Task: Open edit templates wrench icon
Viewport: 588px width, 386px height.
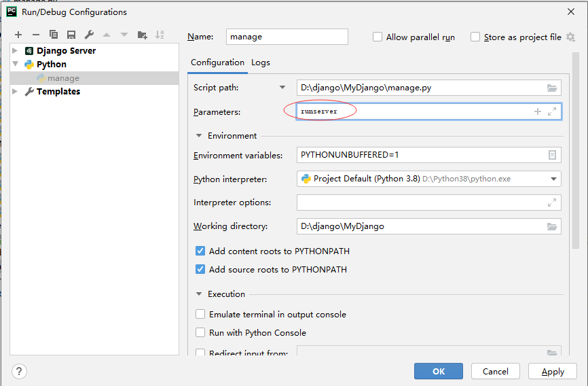Action: (89, 35)
